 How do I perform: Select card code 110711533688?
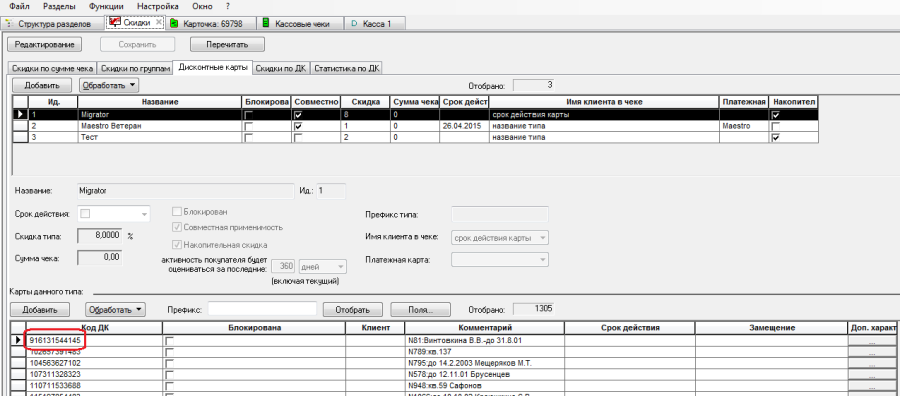(94, 385)
